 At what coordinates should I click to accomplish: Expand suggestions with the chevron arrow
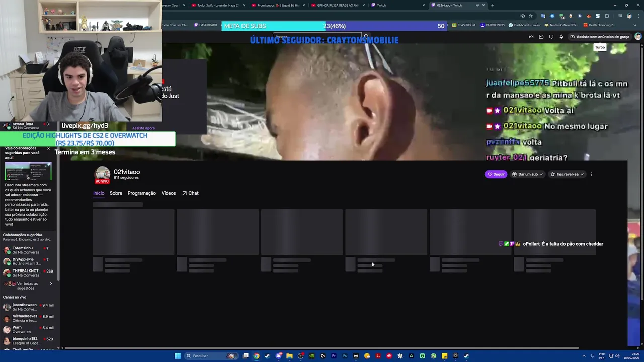pyautogui.click(x=51, y=284)
